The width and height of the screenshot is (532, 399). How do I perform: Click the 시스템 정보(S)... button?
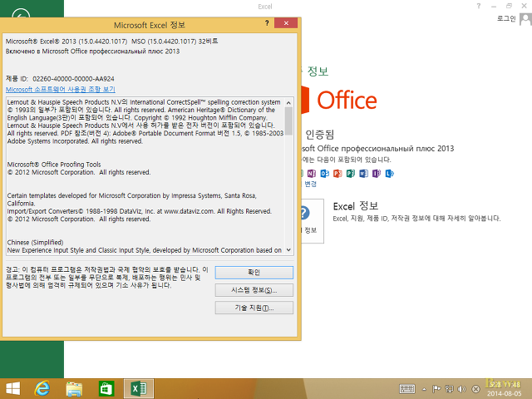[254, 290]
